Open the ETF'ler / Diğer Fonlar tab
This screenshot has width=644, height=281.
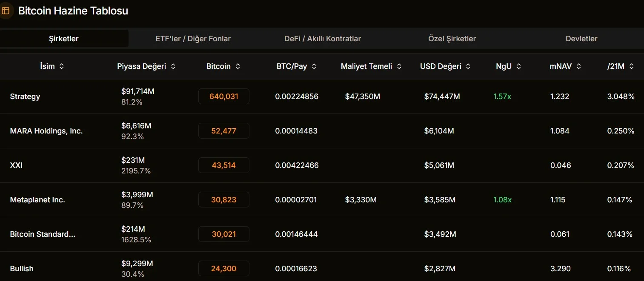[x=193, y=39]
